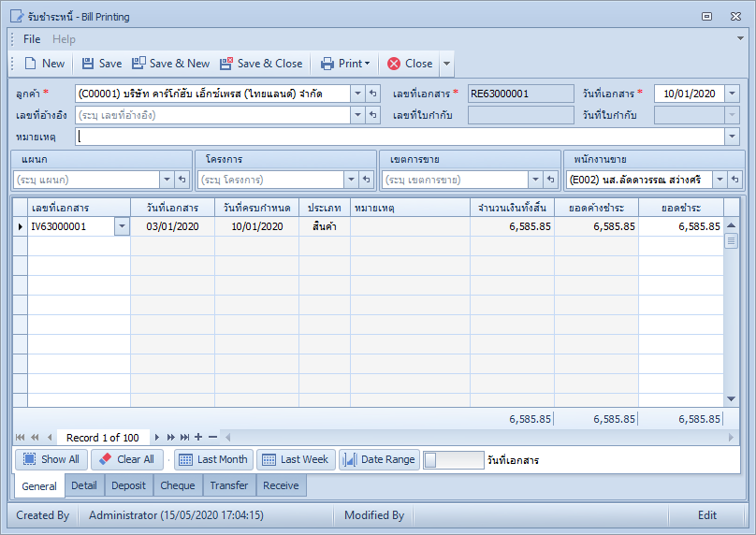This screenshot has width=756, height=535.
Task: Click into the หมายเหตุ remark text field
Action: (x=400, y=137)
